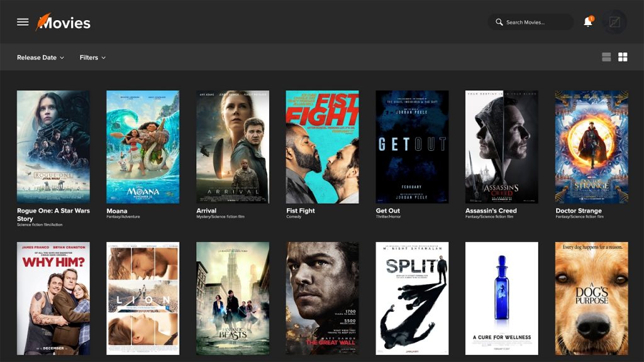Open the Rogue One poster

tap(53, 147)
